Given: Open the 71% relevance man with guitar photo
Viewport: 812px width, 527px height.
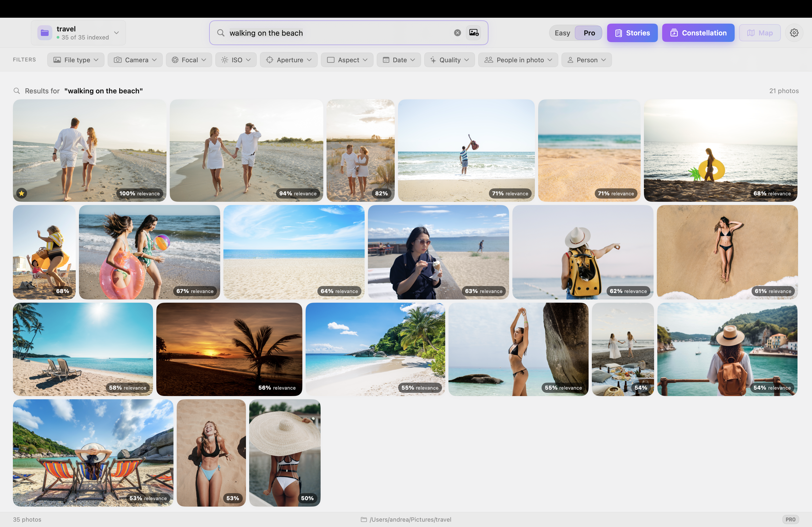Looking at the screenshot, I should [466, 150].
